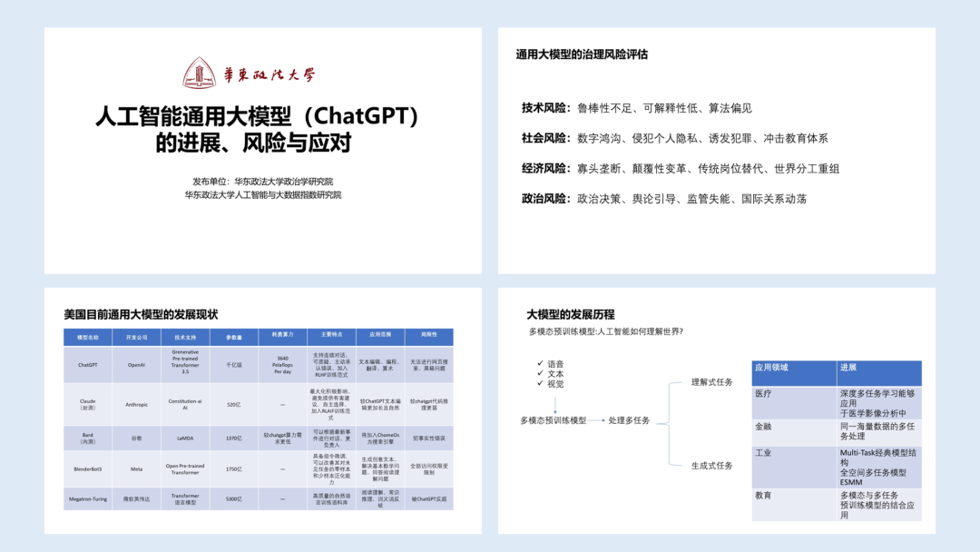Click the '1750亿' parameter cell
Screen dimensions: 980x552
pos(234,468)
